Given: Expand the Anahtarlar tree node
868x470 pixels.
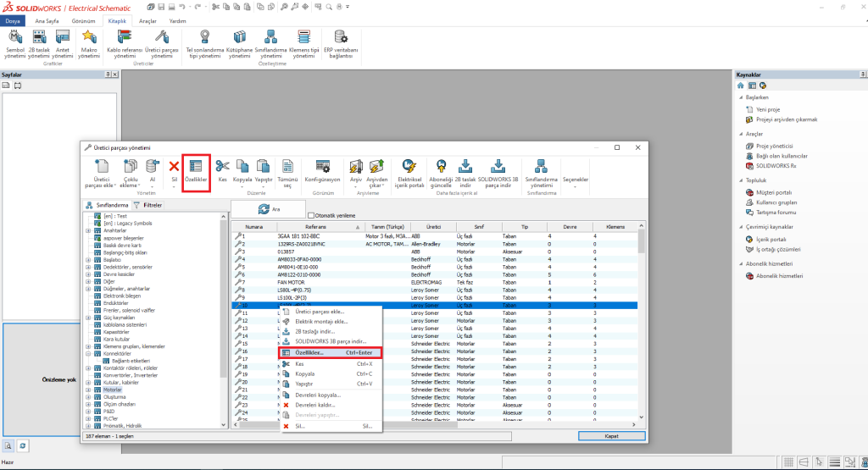Looking at the screenshot, I should 88,230.
